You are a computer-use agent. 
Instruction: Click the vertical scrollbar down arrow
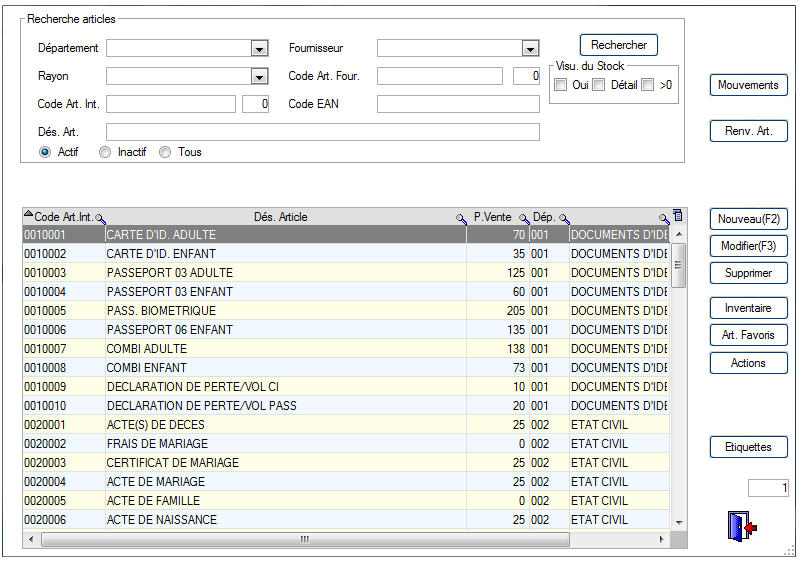679,523
